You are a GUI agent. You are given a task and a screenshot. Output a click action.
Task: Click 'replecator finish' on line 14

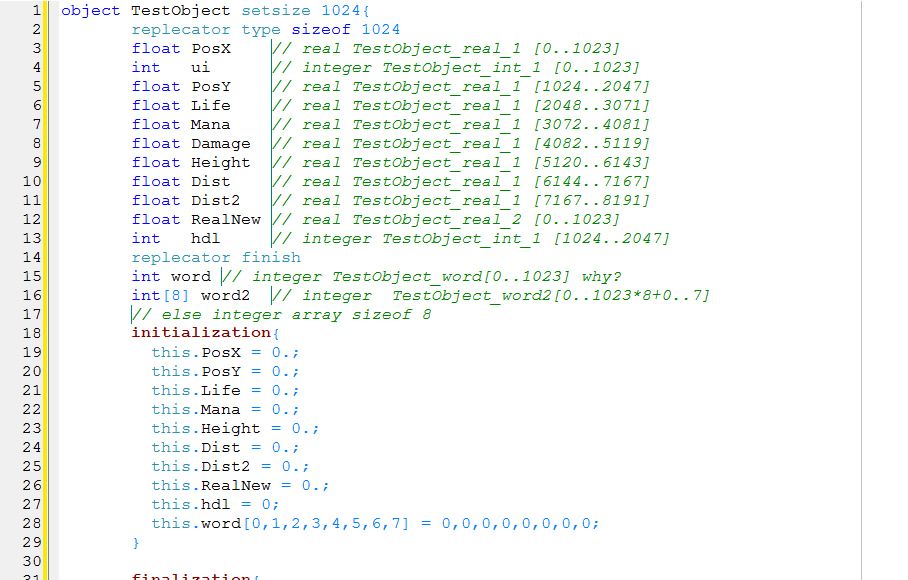tap(216, 257)
